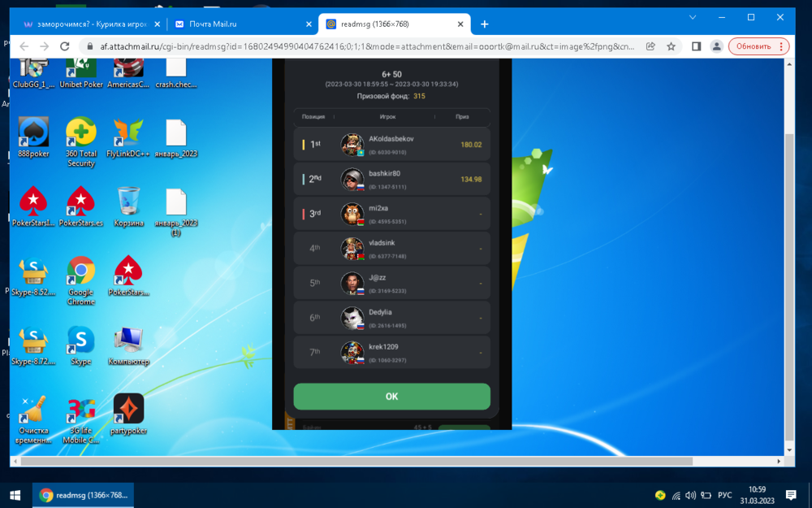View site info via the padlock icon
Viewport: 812px width, 508px height.
(86, 46)
